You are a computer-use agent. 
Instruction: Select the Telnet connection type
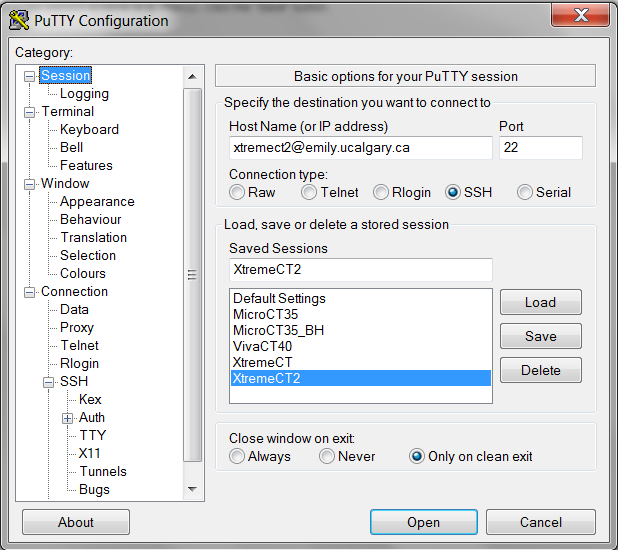click(309, 192)
